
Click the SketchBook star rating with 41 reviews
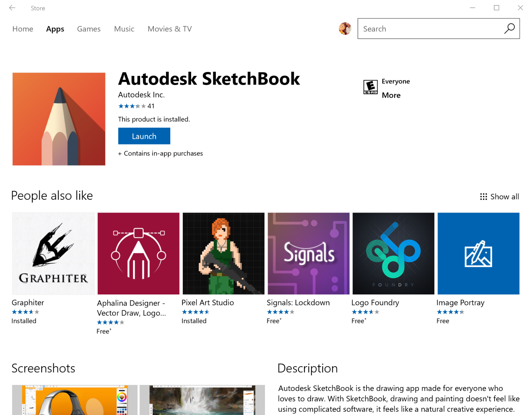(136, 106)
